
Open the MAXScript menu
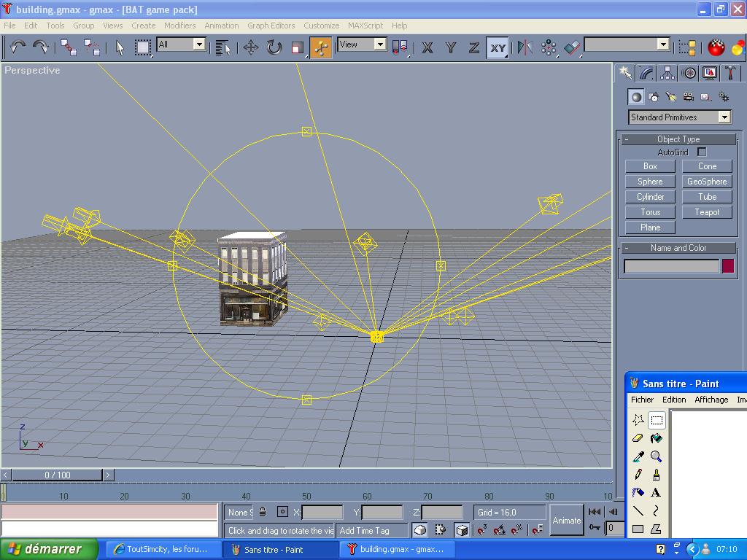coord(365,26)
